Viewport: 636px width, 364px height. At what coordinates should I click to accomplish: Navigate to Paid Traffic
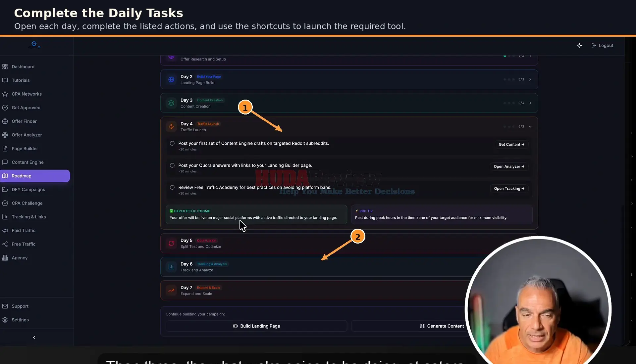(35, 230)
